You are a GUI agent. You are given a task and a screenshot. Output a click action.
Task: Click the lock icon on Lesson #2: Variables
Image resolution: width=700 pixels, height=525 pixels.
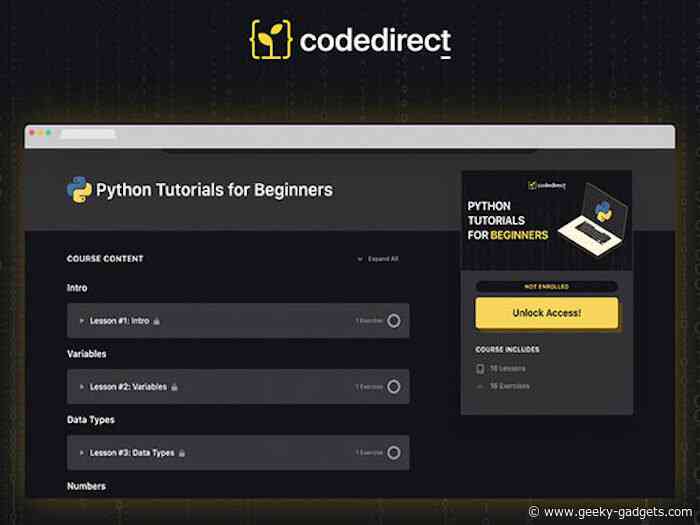coord(175,387)
